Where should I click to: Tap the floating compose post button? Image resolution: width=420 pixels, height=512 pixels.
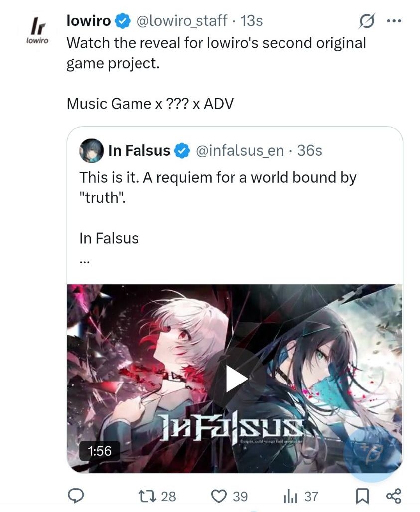pyautogui.click(x=373, y=453)
